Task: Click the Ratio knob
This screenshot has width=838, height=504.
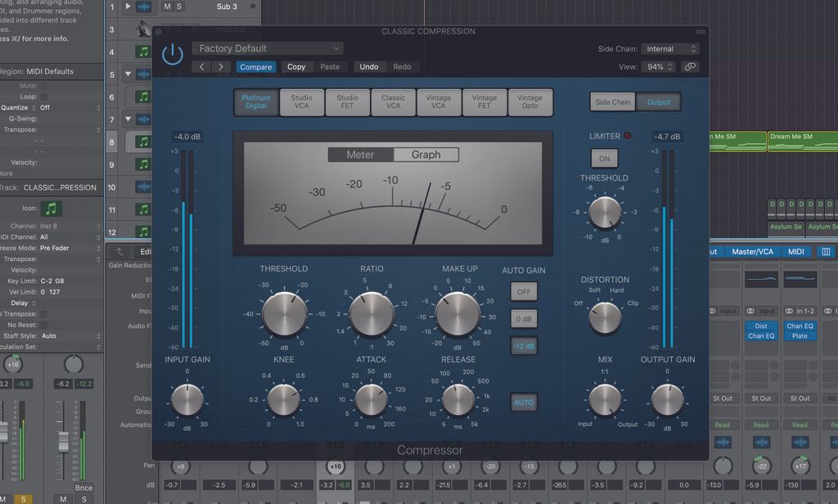Action: [371, 313]
